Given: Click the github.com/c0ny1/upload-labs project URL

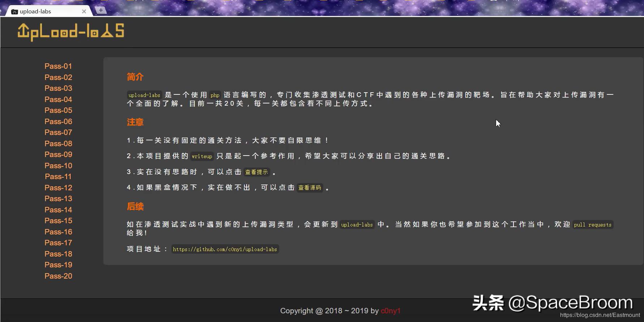Looking at the screenshot, I should click(225, 249).
